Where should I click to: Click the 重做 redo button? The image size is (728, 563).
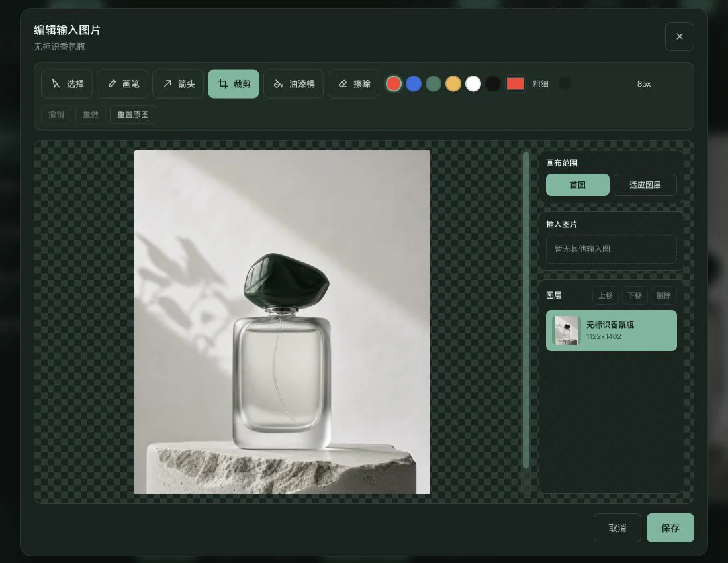(x=91, y=115)
